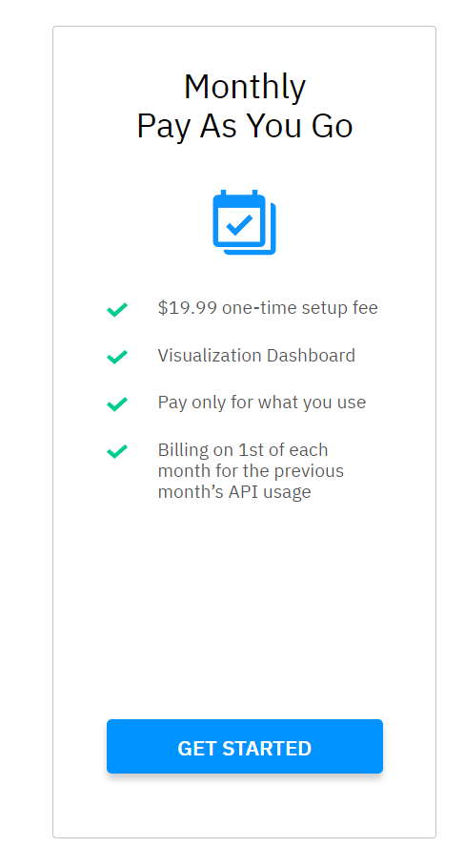Click the Billing on 1st of each line
Viewport: 465px width, 868px height.
[x=243, y=449]
